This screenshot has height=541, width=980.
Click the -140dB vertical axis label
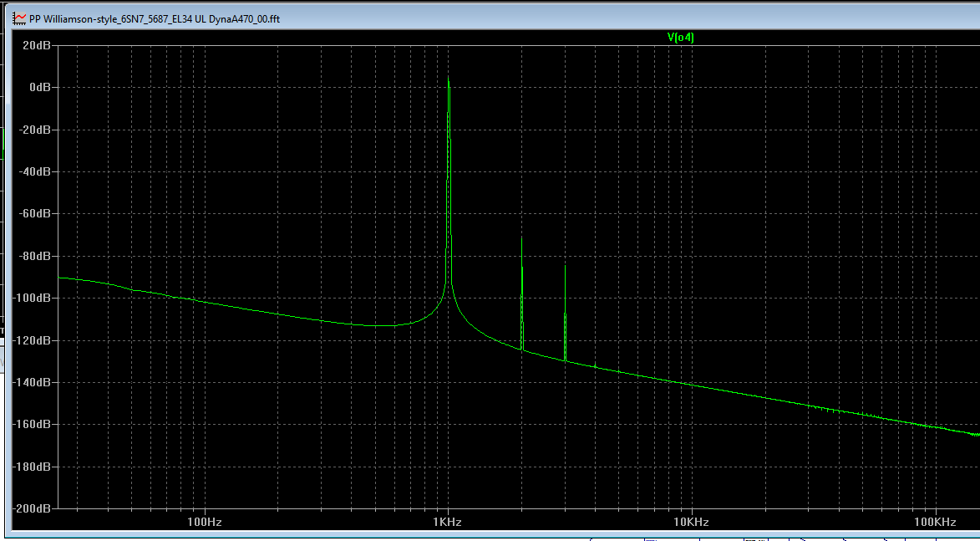click(33, 382)
